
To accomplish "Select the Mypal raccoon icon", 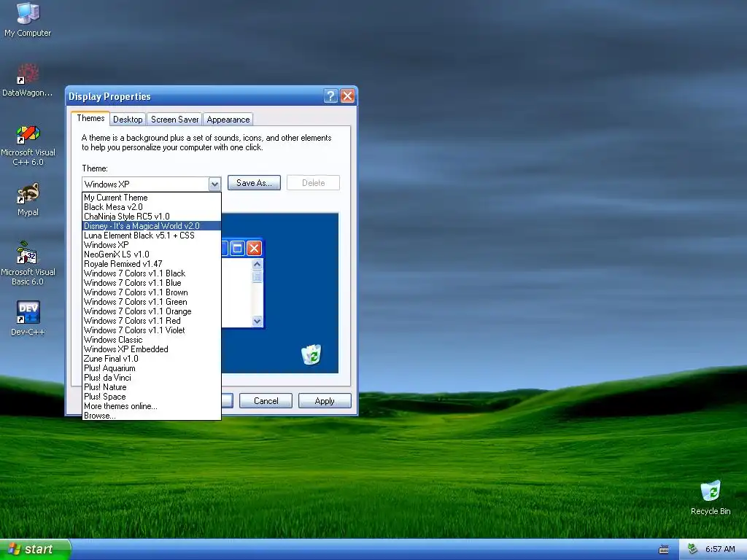I will tap(28, 200).
